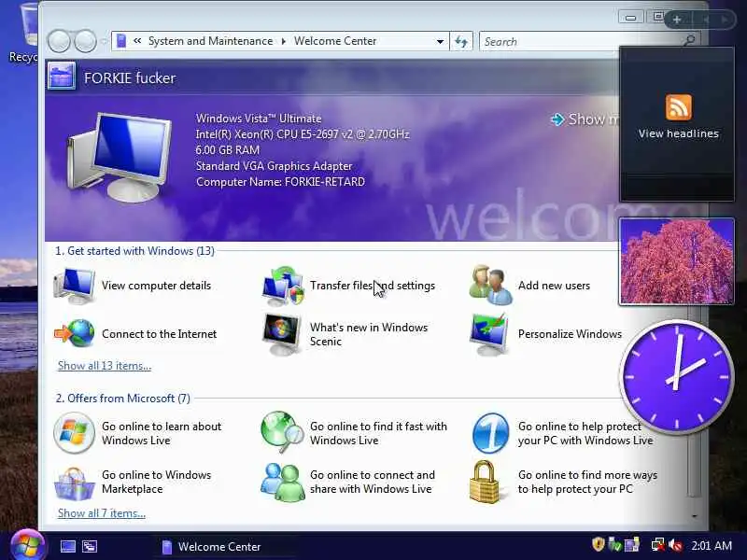Screen dimensions: 747x560
Task: Click the 2:01 AM taskbar clock
Action: 712,546
